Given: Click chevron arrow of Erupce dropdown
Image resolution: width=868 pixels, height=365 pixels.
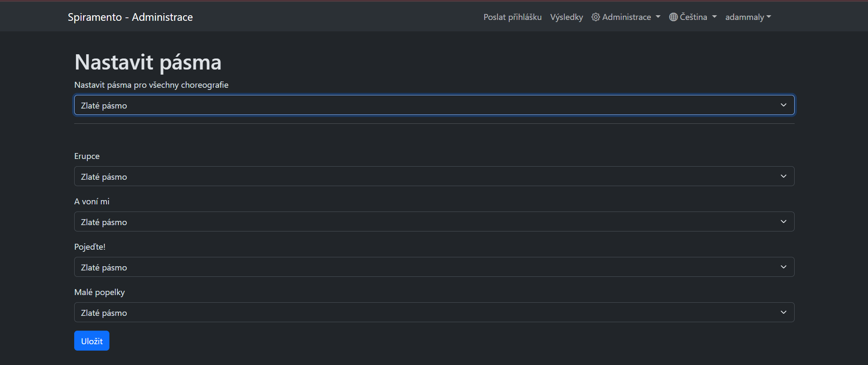Looking at the screenshot, I should (783, 176).
